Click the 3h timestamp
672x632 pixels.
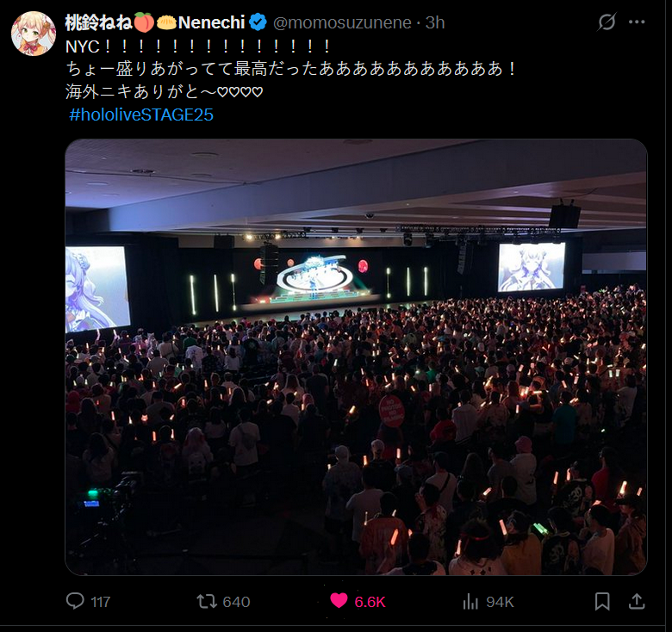point(434,22)
